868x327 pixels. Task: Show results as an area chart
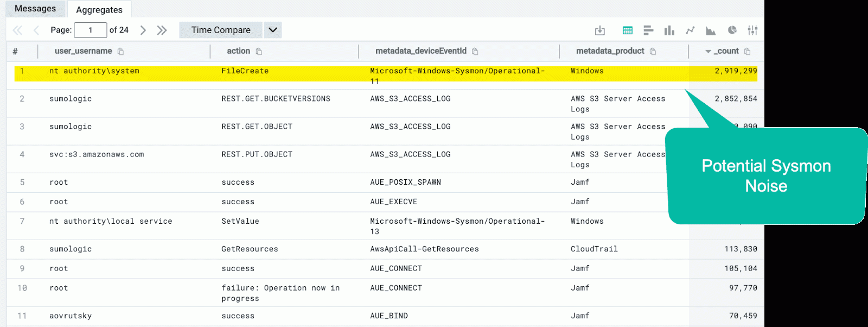coord(711,30)
